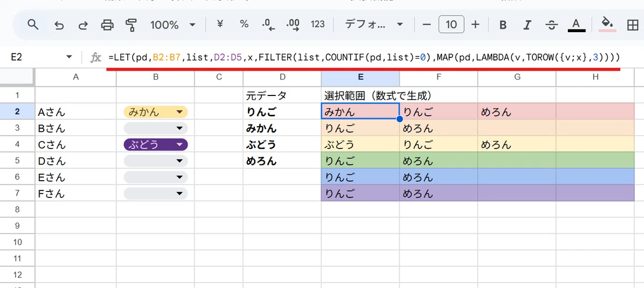Select bold りんご cell in column D
644x288 pixels.
click(x=282, y=112)
